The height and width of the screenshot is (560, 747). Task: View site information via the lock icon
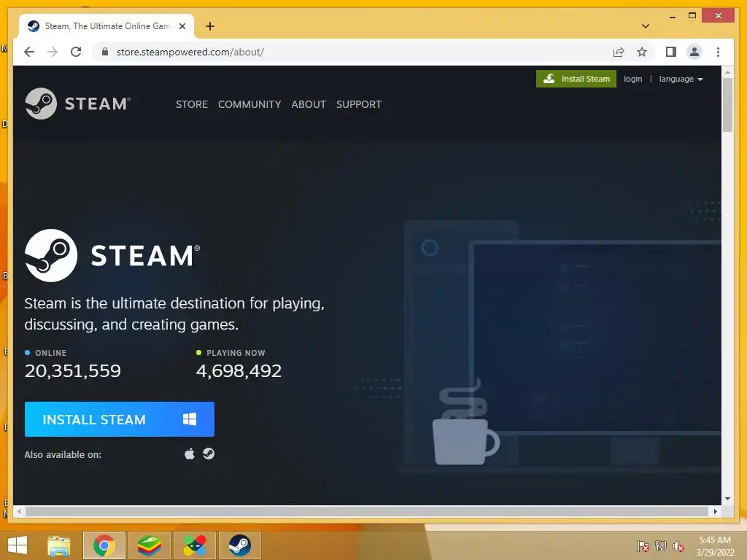(105, 52)
